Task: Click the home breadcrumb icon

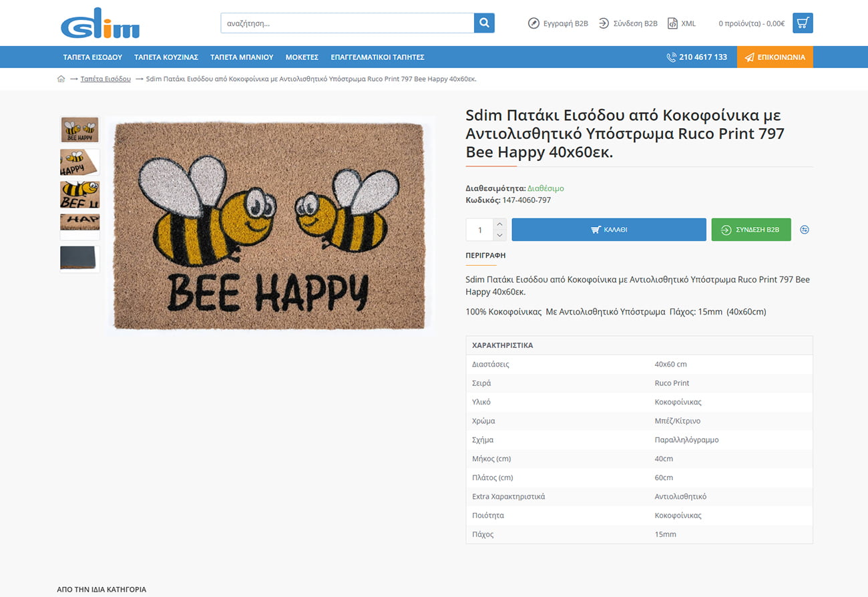Action: pos(61,79)
